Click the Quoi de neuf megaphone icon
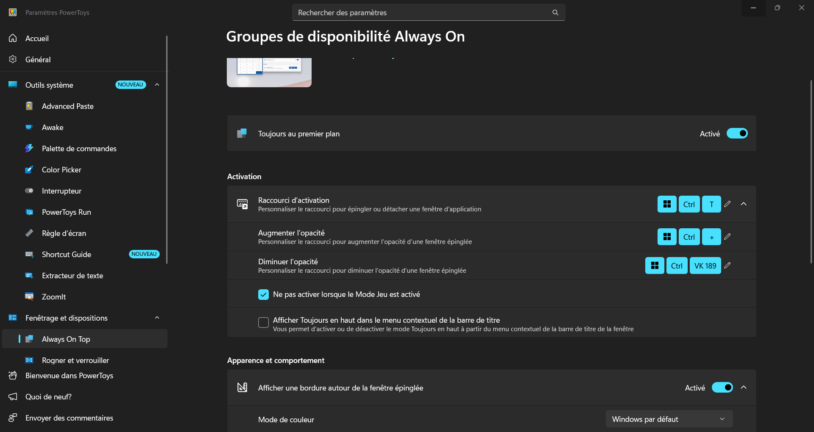814x432 pixels. 13,397
